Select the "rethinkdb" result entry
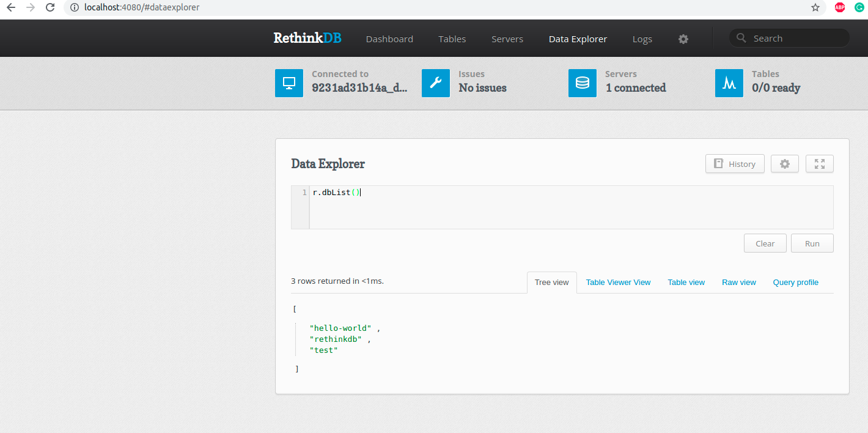868x433 pixels. [336, 339]
